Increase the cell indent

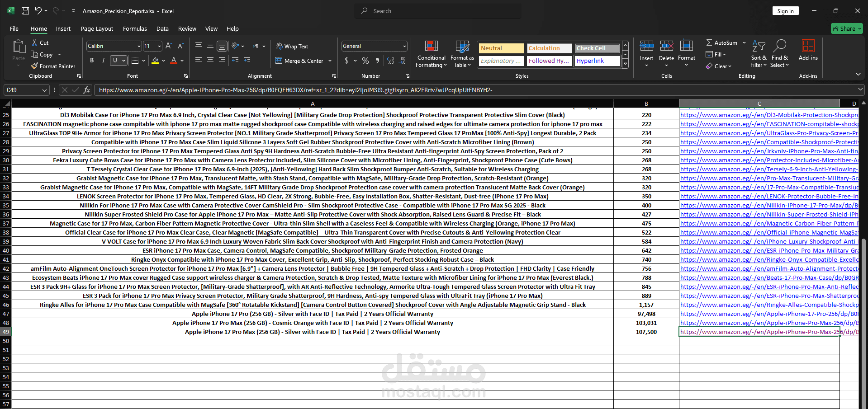click(x=247, y=60)
